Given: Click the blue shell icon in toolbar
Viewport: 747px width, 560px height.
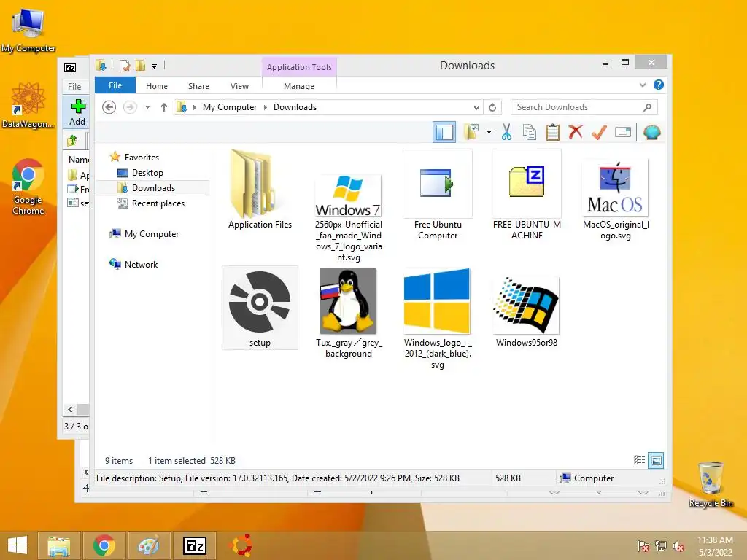Looking at the screenshot, I should tap(651, 132).
